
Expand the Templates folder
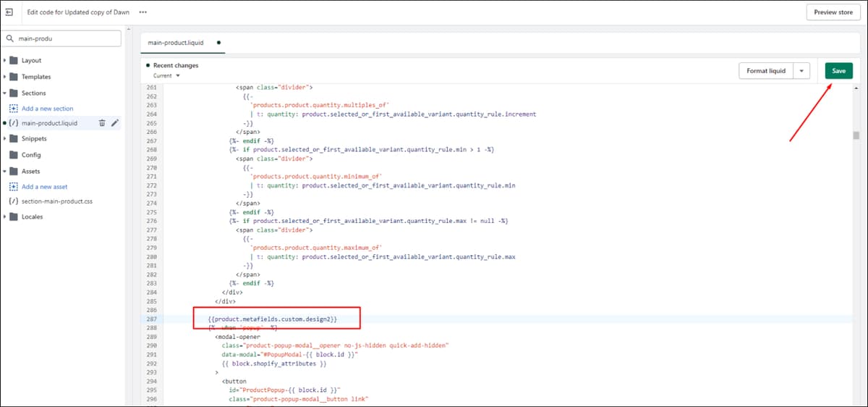5,77
